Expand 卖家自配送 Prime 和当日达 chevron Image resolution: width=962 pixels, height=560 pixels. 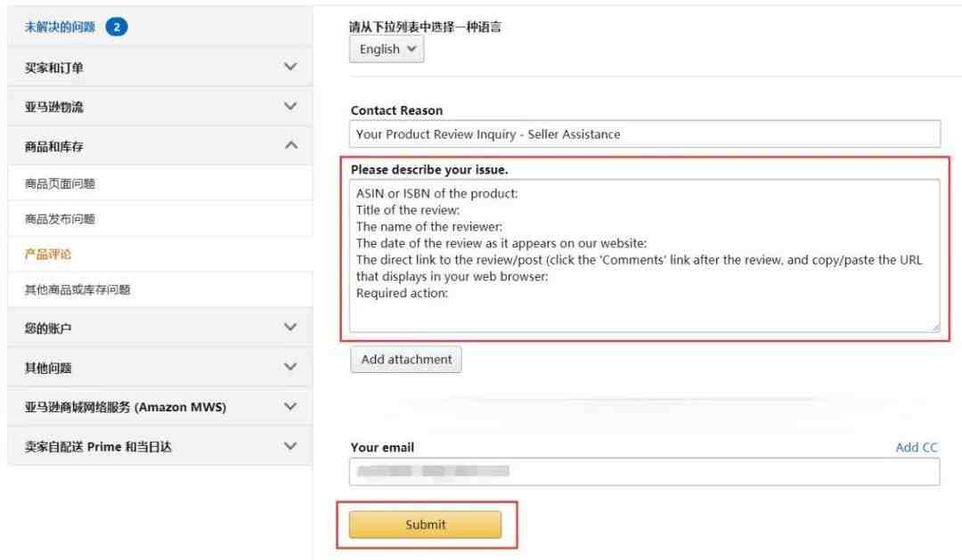pyautogui.click(x=290, y=446)
